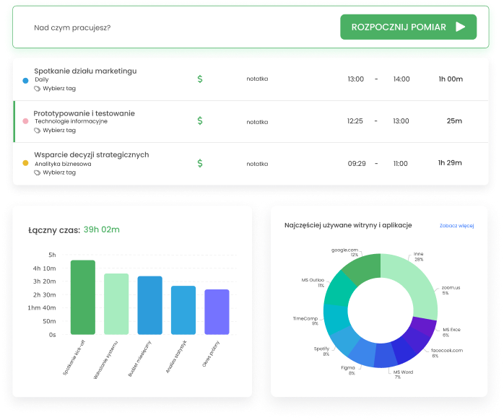This screenshot has width=504, height=420.
Task: Choose tag under Technologie informacyjne entry
Action: [58, 131]
